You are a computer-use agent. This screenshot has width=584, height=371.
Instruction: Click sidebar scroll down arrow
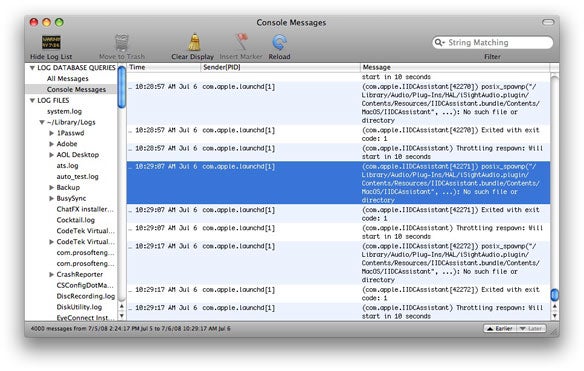pos(122,315)
